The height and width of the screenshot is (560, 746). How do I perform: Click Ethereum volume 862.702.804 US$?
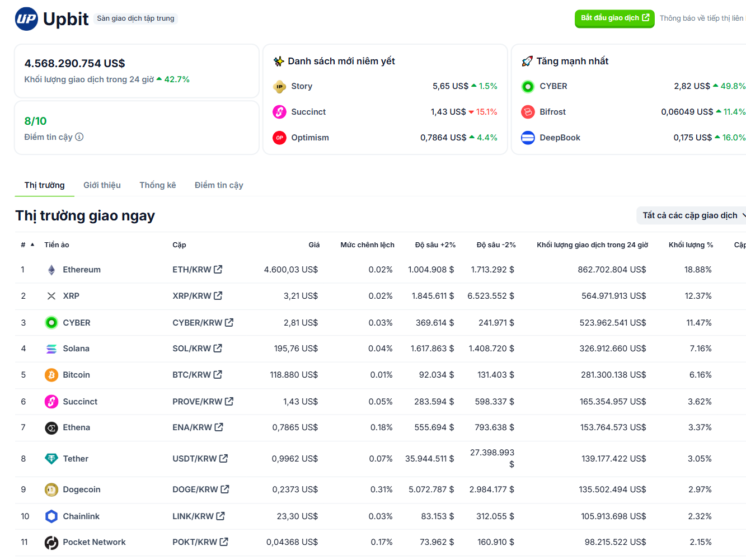tap(612, 270)
